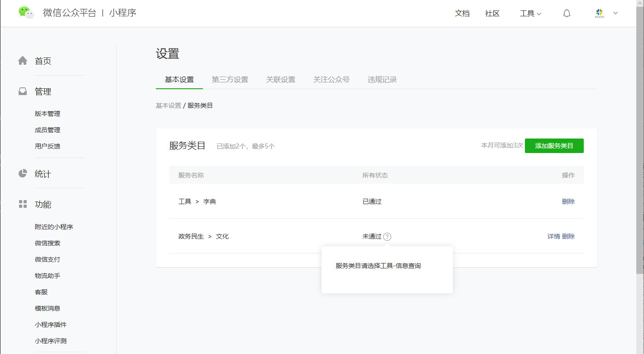Expand the account menu chevron
The image size is (644, 354).
[x=615, y=13]
